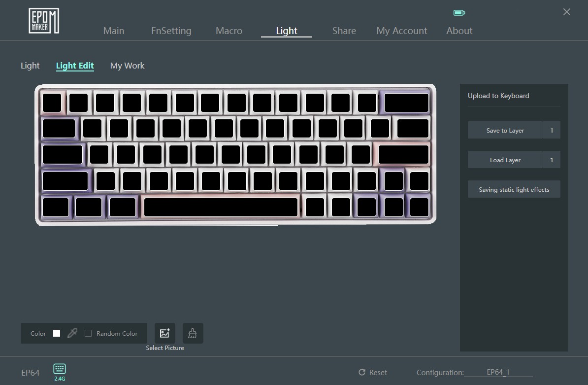Pick the eyedropper color tool
Image resolution: width=588 pixels, height=385 pixels.
click(x=72, y=333)
